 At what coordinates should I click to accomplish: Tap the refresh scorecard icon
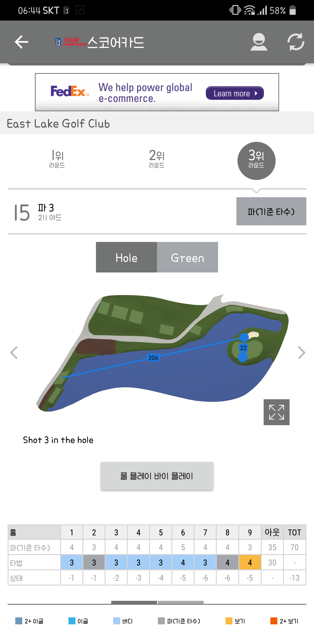click(x=295, y=42)
